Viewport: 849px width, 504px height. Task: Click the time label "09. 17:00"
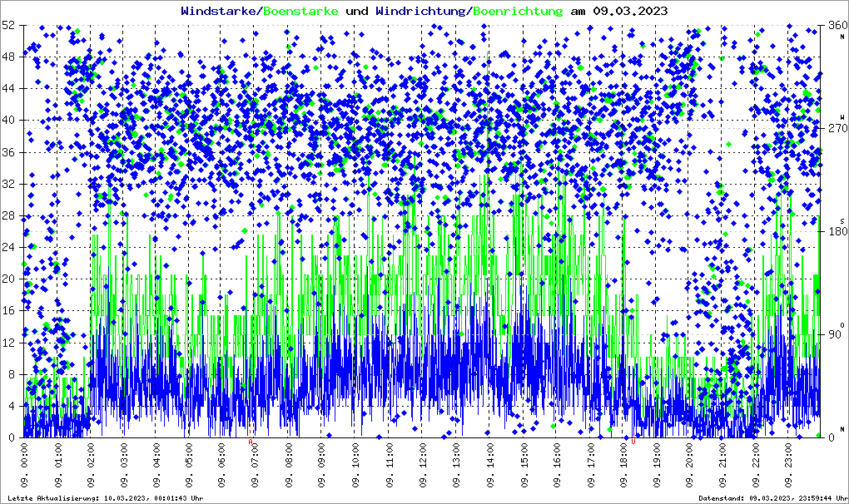590,465
